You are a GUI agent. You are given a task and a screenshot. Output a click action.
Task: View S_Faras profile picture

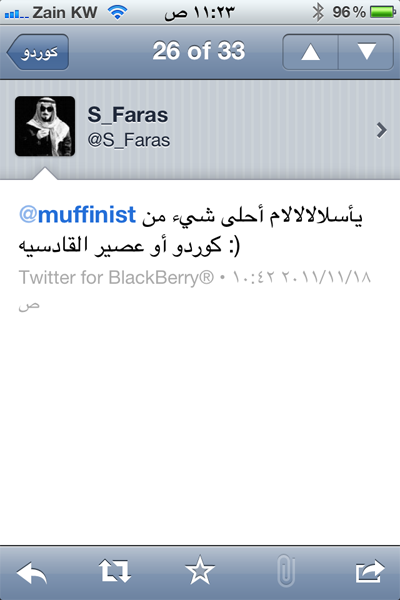pos(45,126)
